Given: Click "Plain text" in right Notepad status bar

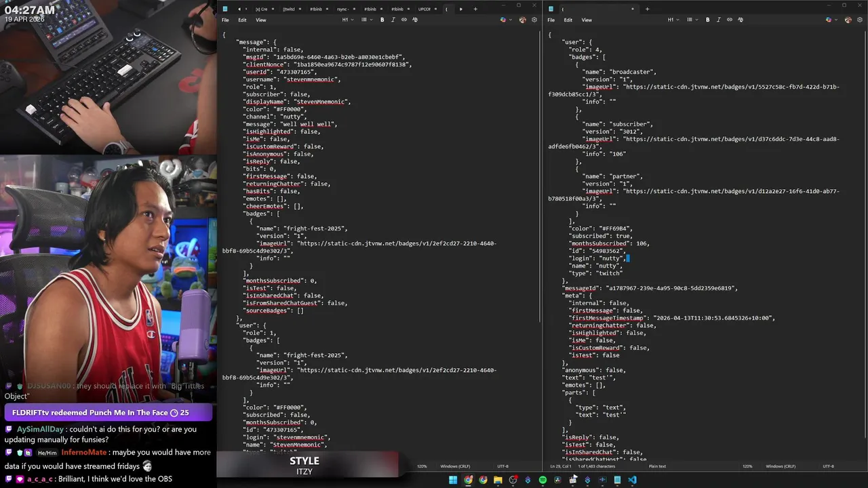Looking at the screenshot, I should point(657,466).
